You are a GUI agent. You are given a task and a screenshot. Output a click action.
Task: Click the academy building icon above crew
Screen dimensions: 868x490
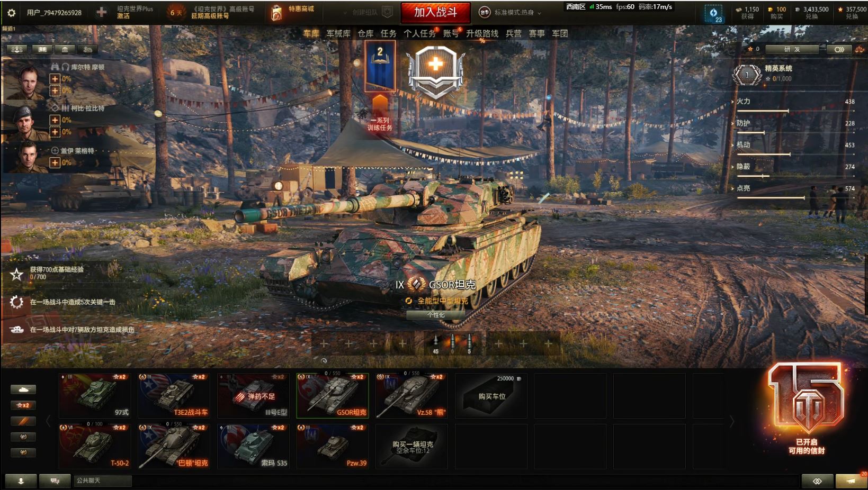coord(65,49)
